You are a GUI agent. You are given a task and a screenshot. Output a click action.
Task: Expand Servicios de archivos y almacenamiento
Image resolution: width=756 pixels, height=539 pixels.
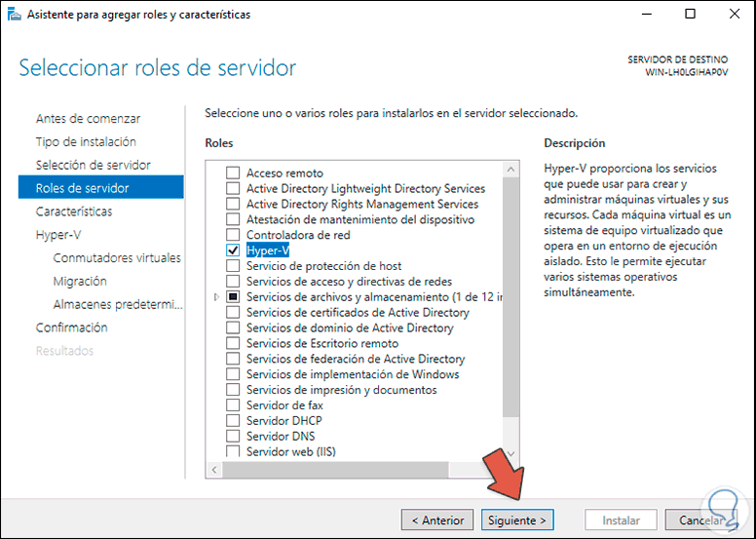[x=216, y=297]
